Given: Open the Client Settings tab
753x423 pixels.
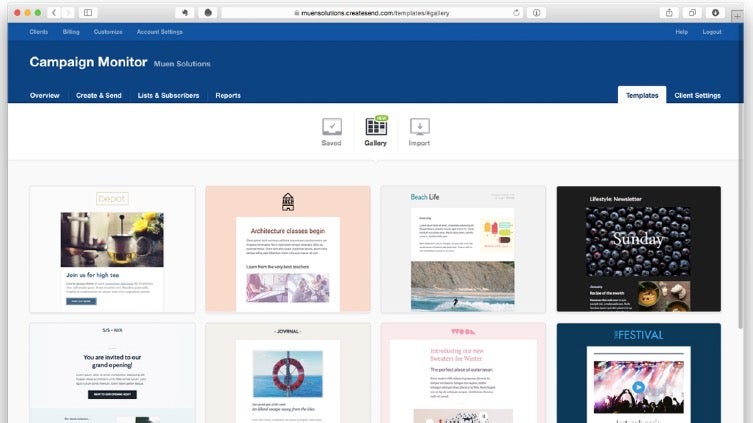Looking at the screenshot, I should click(697, 96).
